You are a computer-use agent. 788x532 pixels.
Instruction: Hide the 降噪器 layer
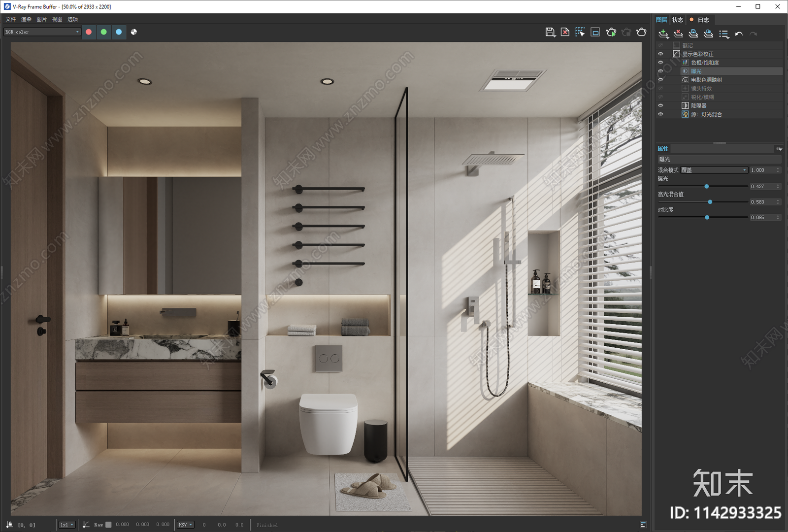point(660,105)
